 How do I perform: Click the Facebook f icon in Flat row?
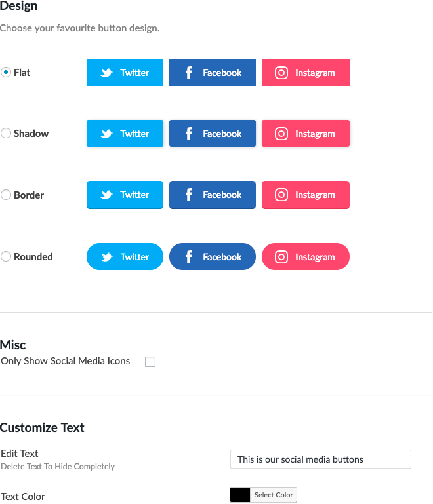pyautogui.click(x=189, y=73)
